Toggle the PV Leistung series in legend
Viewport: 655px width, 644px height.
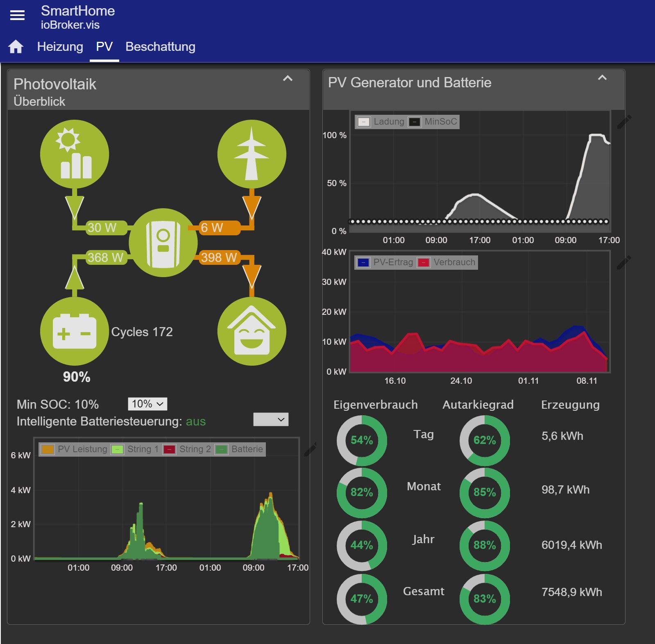click(75, 449)
